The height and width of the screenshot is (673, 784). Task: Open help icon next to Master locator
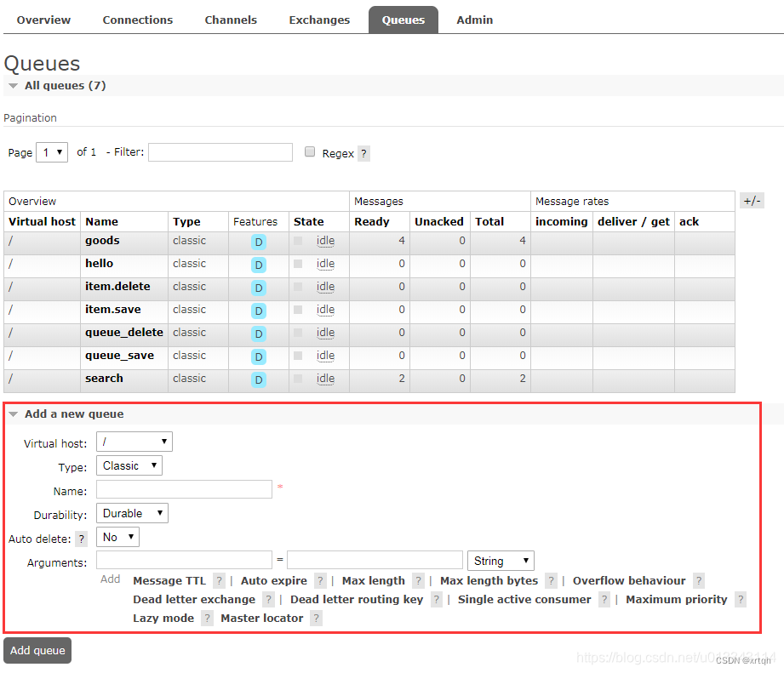316,618
